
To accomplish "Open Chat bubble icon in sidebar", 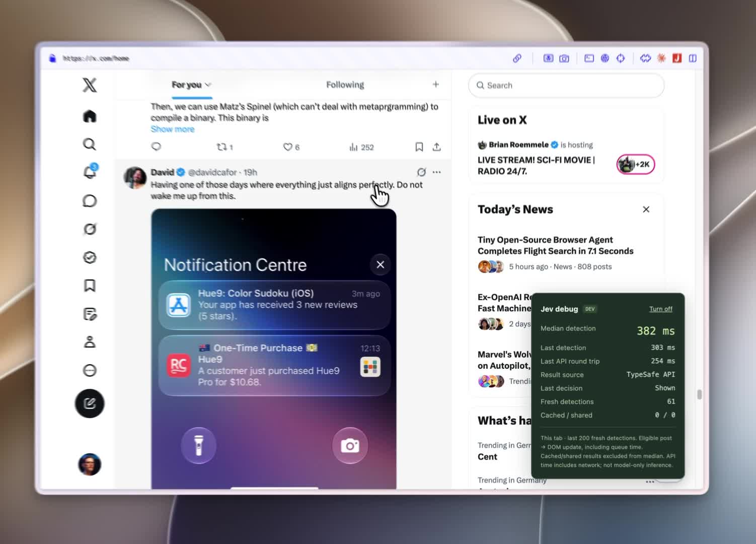I will click(90, 201).
